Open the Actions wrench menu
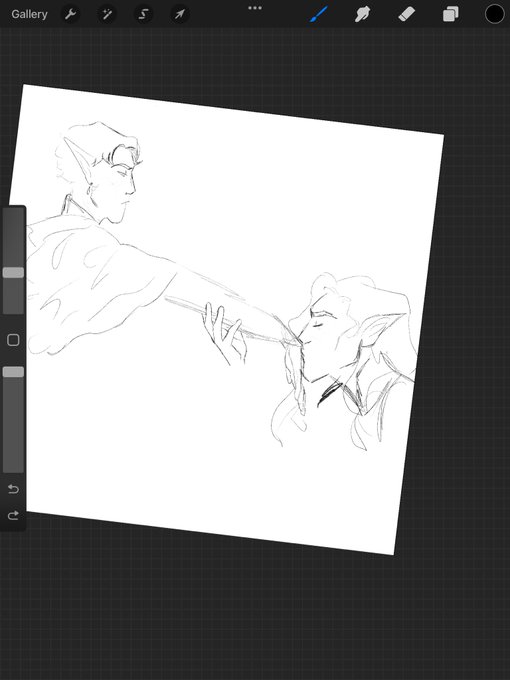 [x=70, y=14]
